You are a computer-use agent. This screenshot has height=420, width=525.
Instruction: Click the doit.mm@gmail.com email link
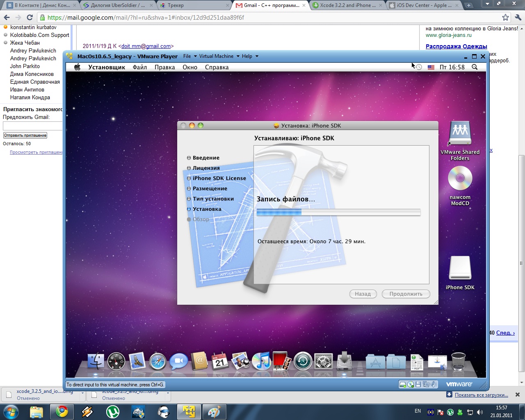[x=146, y=46]
